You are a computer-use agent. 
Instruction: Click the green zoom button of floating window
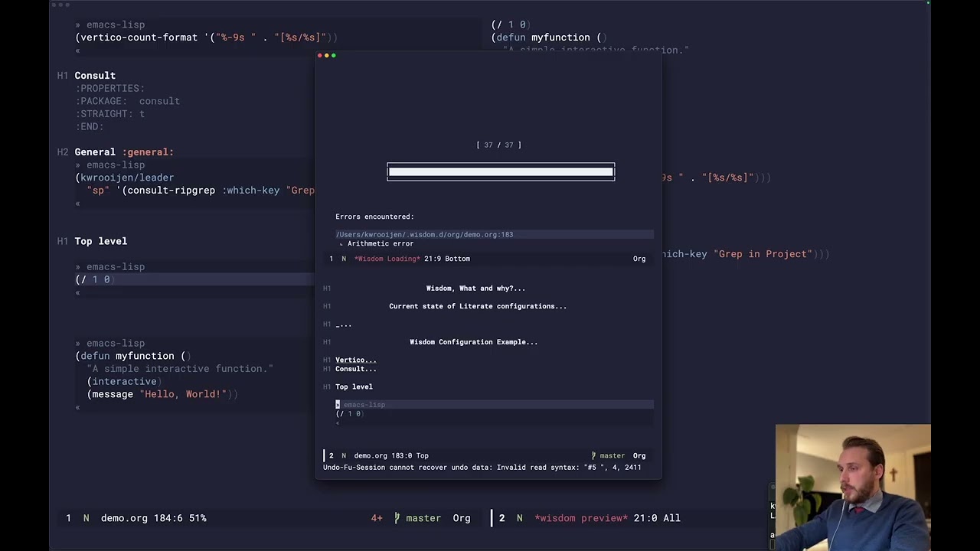(334, 56)
